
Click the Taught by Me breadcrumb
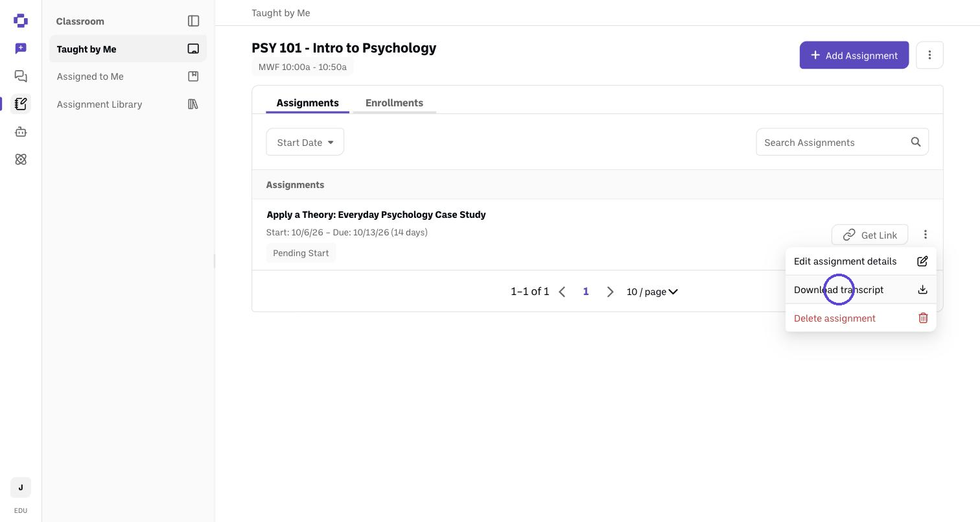(281, 13)
